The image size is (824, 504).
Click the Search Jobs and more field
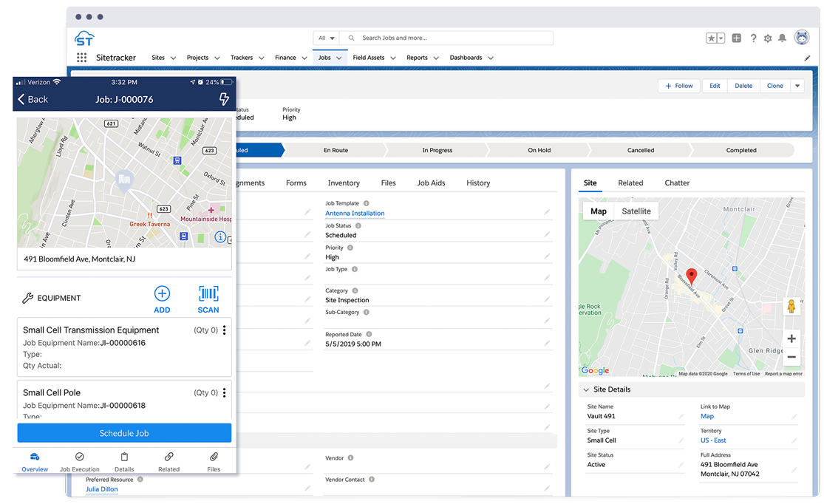tap(446, 38)
